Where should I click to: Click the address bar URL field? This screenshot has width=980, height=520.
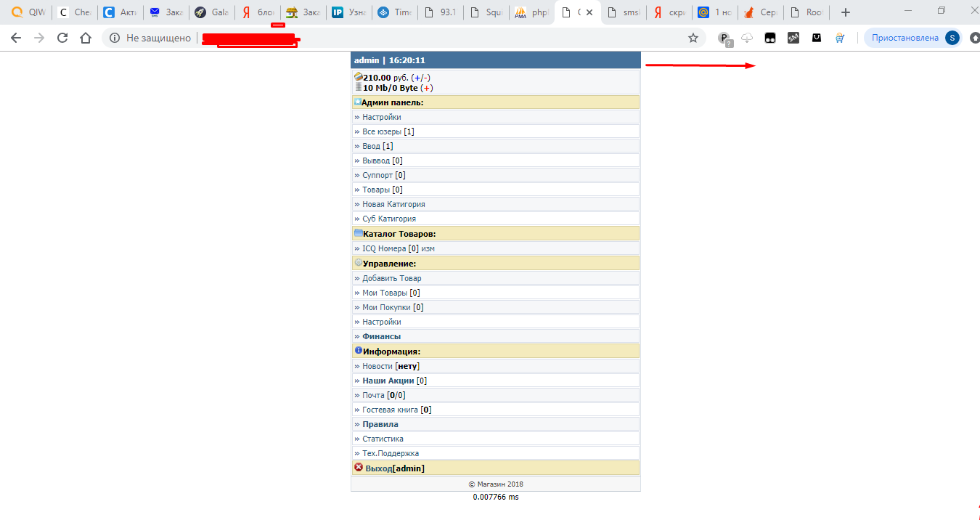pyautogui.click(x=436, y=38)
